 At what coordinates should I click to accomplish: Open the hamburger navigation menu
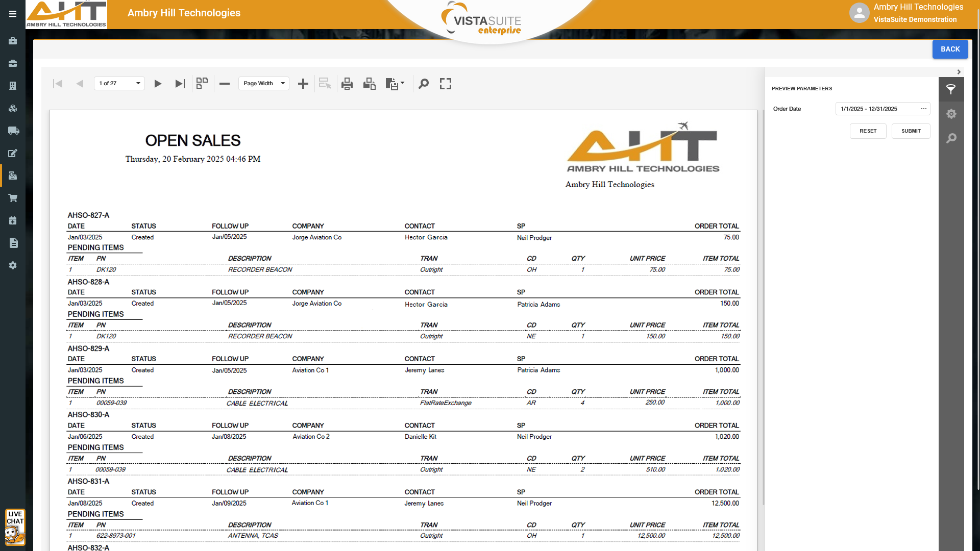(x=13, y=14)
